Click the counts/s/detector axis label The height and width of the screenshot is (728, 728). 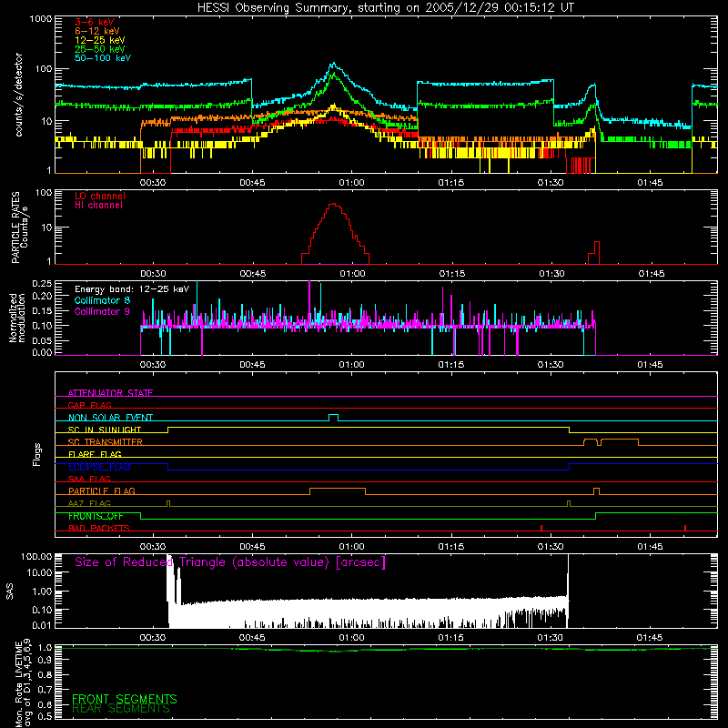tap(19, 95)
